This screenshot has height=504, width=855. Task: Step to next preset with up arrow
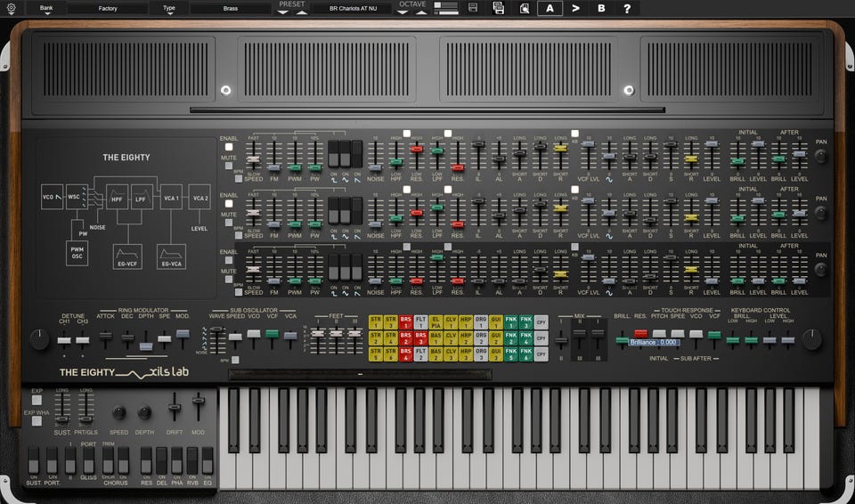pyautogui.click(x=302, y=12)
